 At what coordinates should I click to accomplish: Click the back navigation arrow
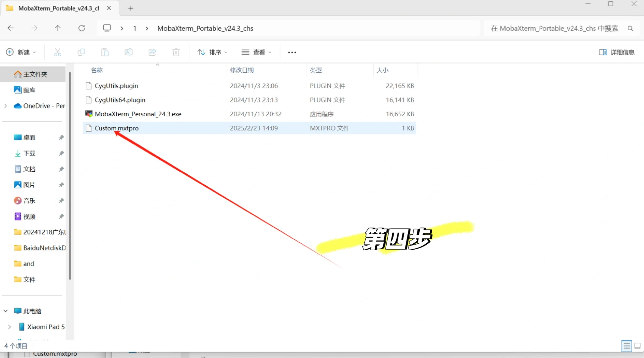11,28
